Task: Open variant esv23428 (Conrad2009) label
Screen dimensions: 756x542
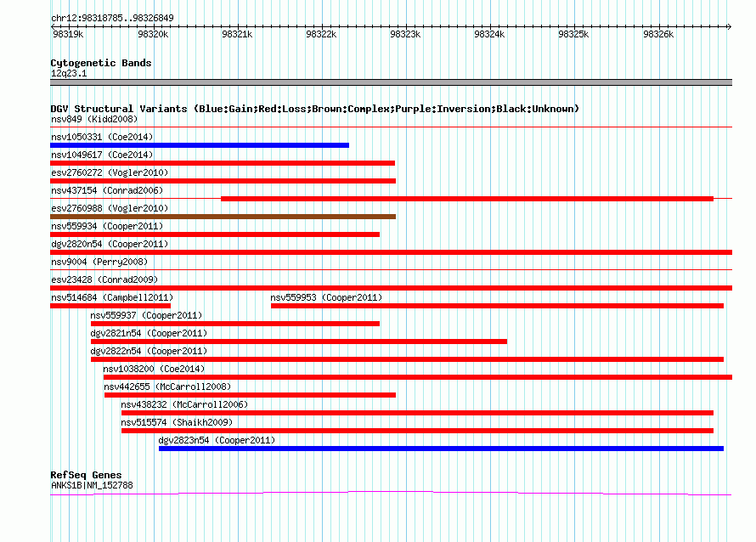Action: (104, 279)
